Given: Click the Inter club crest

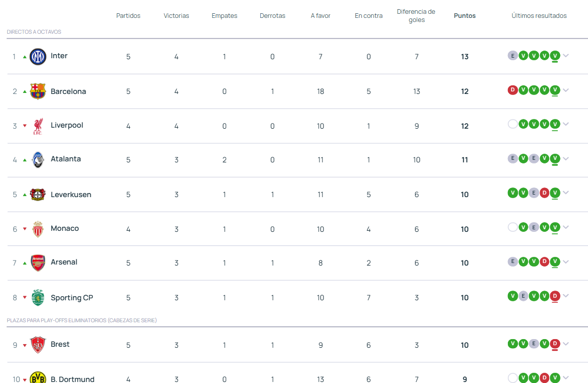Looking at the screenshot, I should coord(38,56).
